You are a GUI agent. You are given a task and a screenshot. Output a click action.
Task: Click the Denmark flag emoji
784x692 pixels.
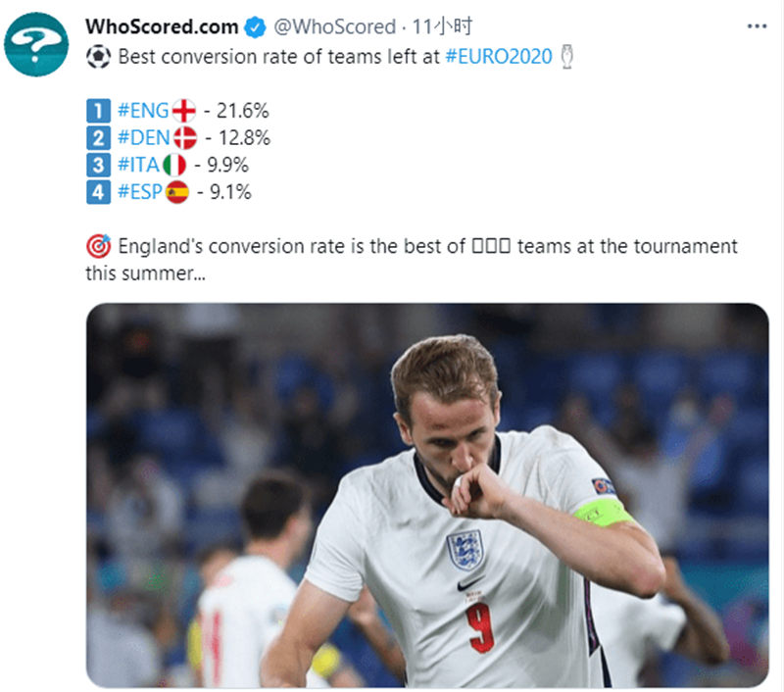(185, 138)
